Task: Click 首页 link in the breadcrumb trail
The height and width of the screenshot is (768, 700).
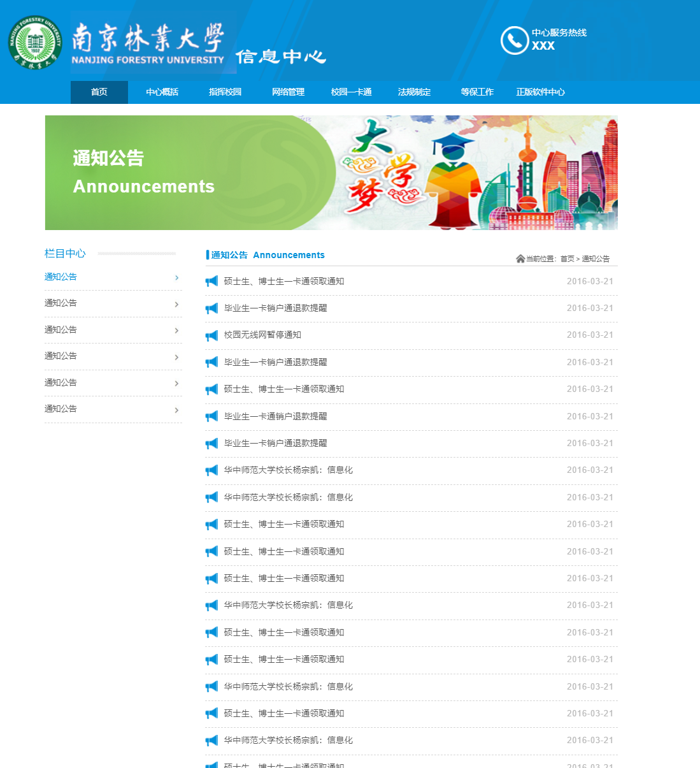Action: point(567,259)
